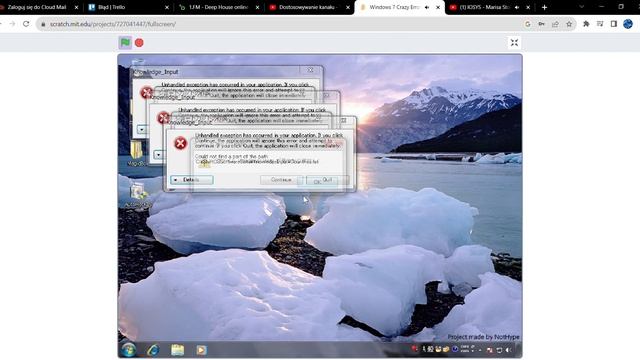This screenshot has height=360, width=640.
Task: Click Continue in the front error dialog
Action: point(281,180)
